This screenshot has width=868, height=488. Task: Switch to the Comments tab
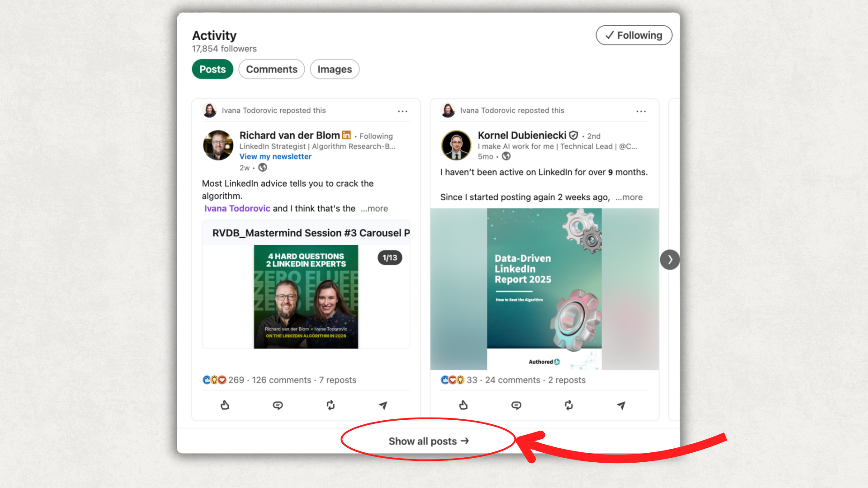272,69
